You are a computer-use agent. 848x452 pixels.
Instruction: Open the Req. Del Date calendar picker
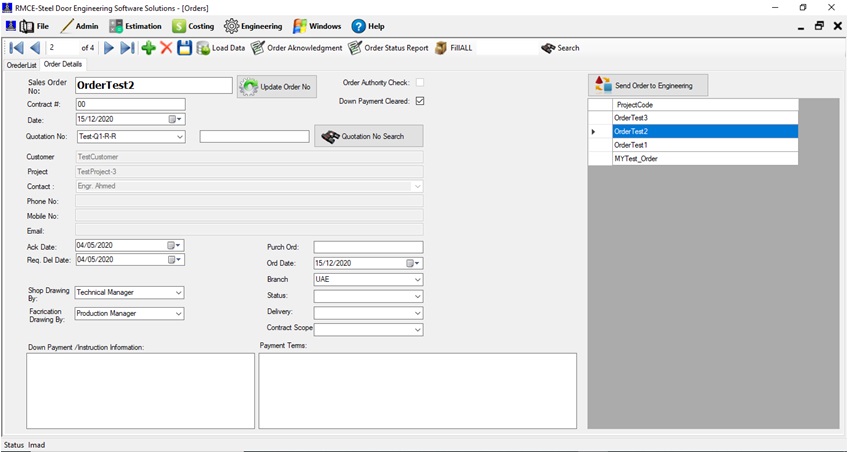pos(175,260)
